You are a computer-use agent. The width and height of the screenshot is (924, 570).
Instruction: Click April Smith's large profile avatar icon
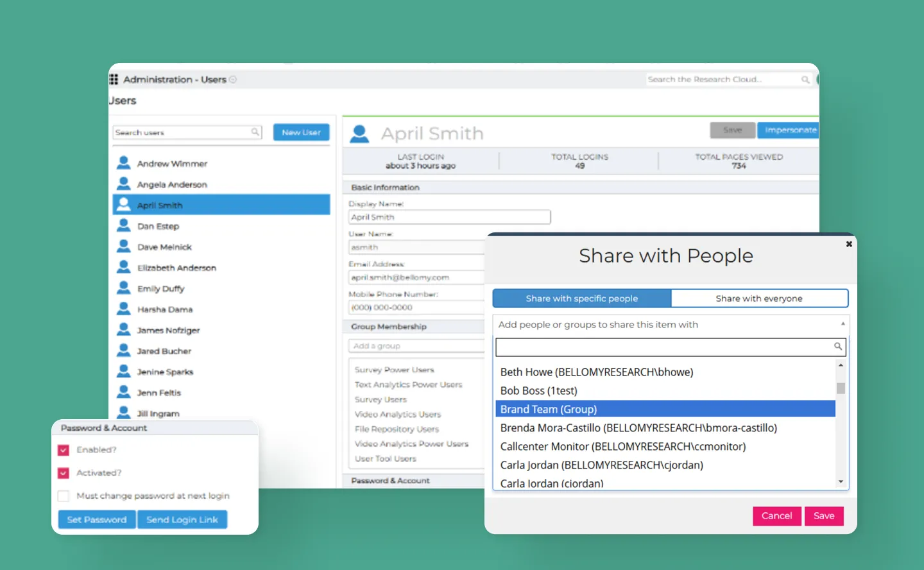[x=359, y=133]
